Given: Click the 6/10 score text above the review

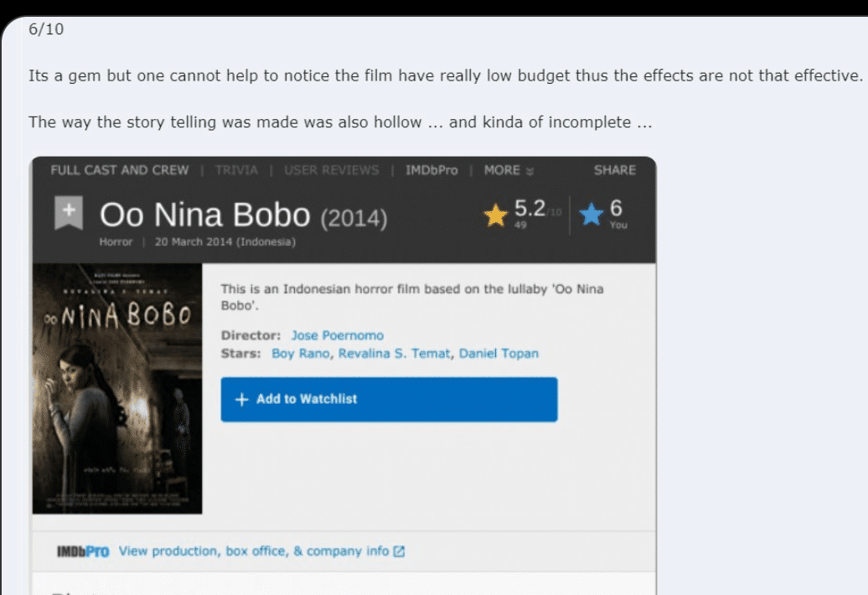Looking at the screenshot, I should click(x=47, y=29).
